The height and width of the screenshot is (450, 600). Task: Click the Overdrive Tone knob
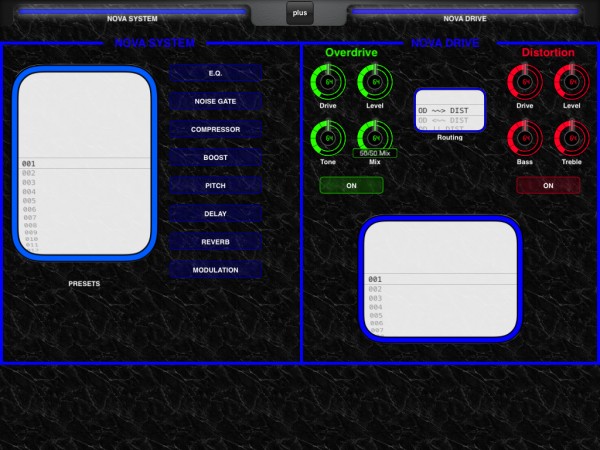328,138
